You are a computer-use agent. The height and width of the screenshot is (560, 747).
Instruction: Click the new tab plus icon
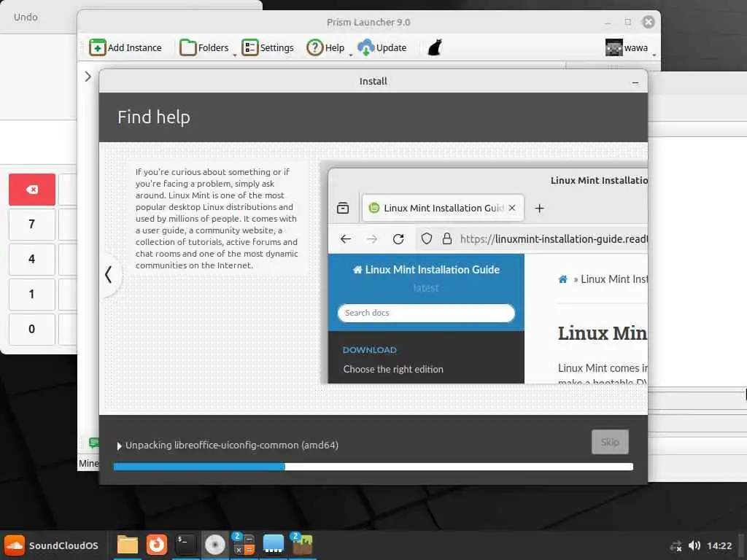539,208
